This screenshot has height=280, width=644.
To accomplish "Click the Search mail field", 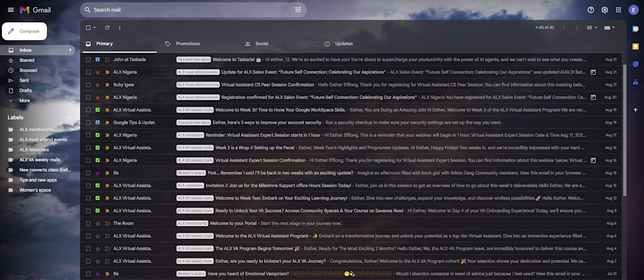I will (x=193, y=10).
